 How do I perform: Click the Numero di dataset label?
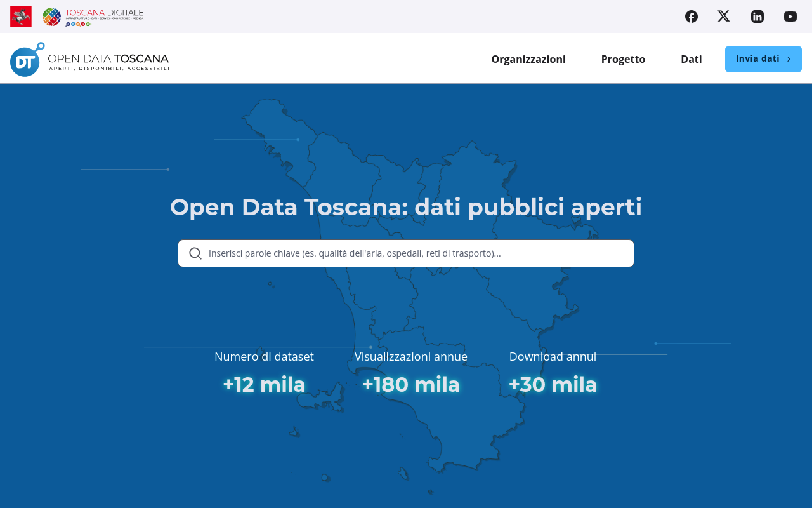pos(264,357)
